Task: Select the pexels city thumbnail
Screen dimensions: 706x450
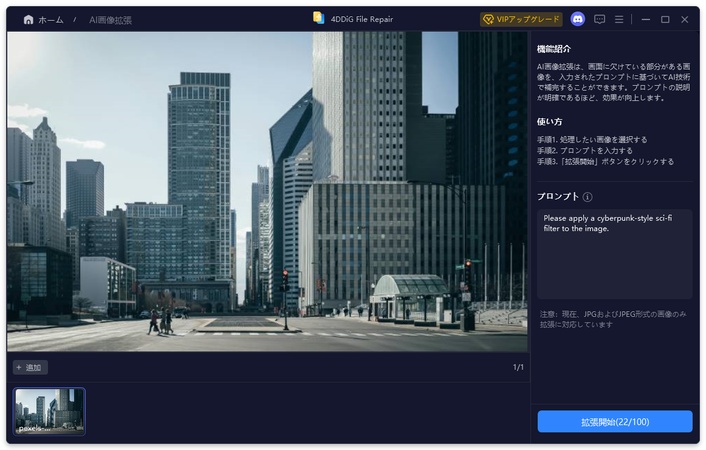Action: [x=49, y=411]
